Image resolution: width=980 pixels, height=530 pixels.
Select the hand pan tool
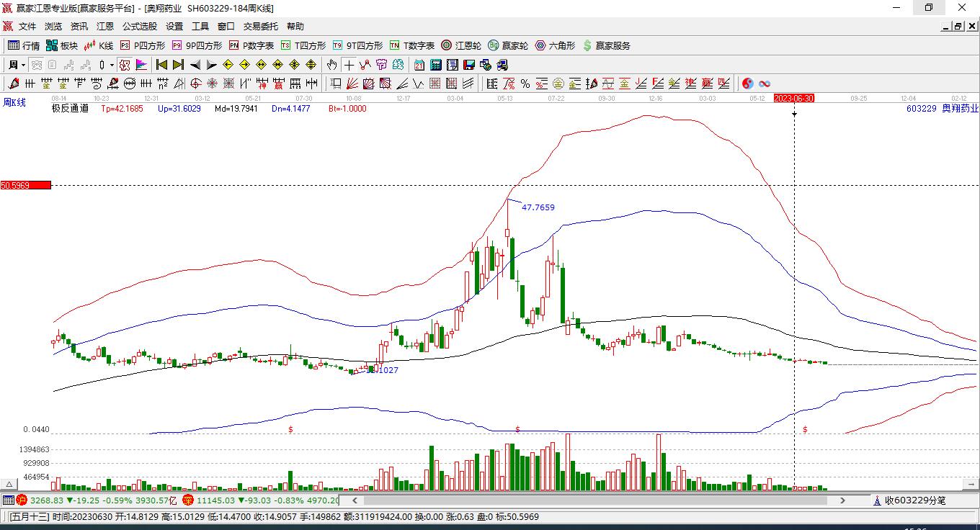(x=331, y=65)
